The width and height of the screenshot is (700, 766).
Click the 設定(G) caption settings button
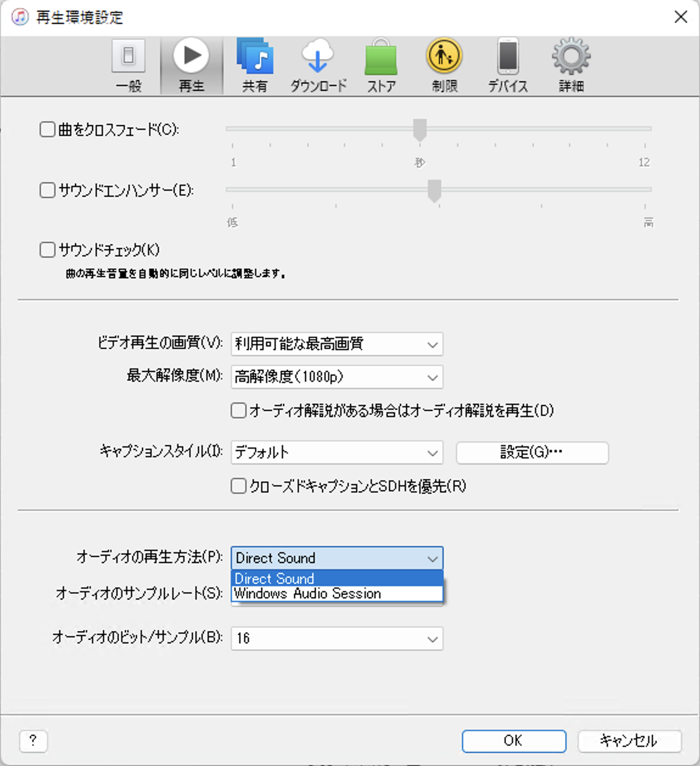(x=532, y=452)
